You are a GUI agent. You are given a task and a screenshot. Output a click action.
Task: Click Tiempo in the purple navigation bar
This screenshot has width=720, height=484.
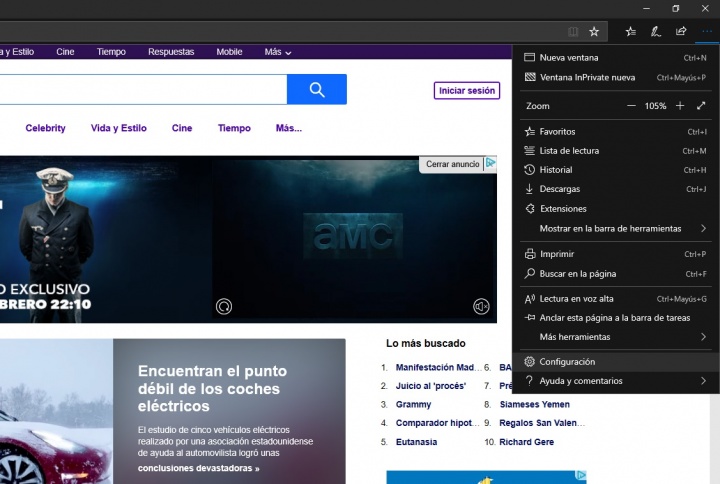[111, 52]
